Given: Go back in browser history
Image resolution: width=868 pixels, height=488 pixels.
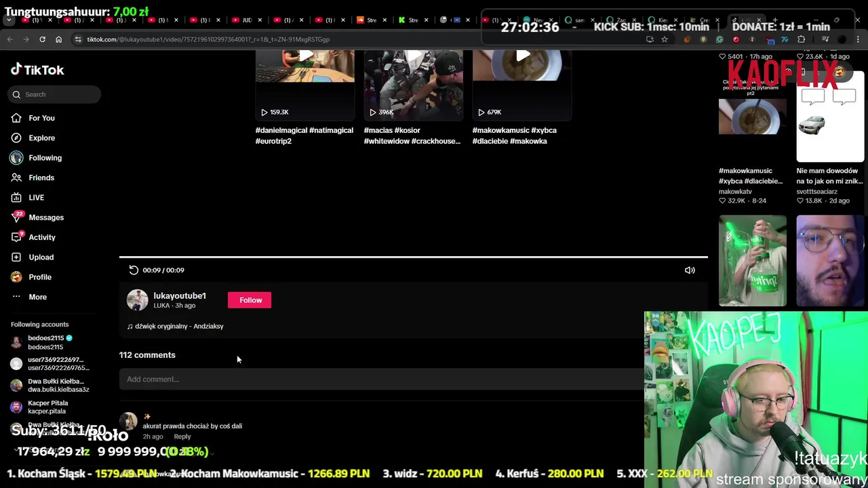Looking at the screenshot, I should pyautogui.click(x=10, y=39).
